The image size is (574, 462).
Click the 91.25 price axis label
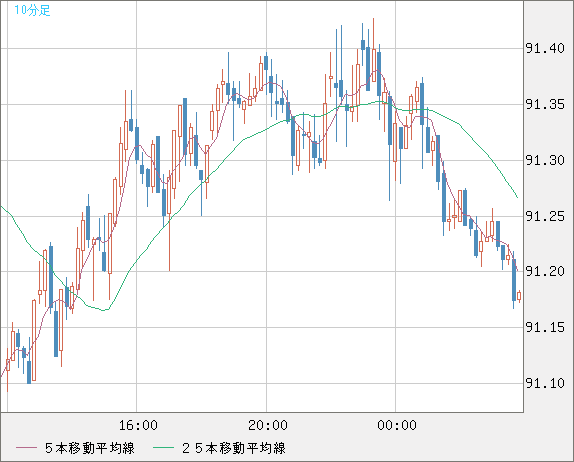point(545,216)
